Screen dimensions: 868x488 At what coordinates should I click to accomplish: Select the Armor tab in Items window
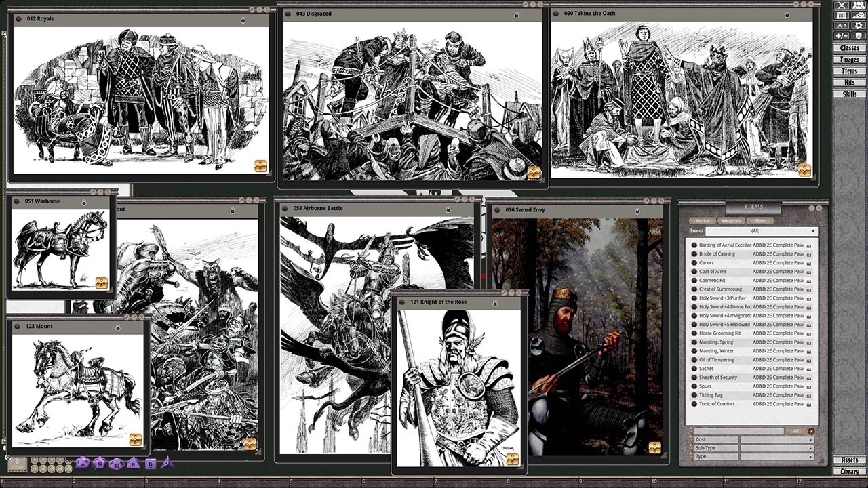pyautogui.click(x=703, y=221)
